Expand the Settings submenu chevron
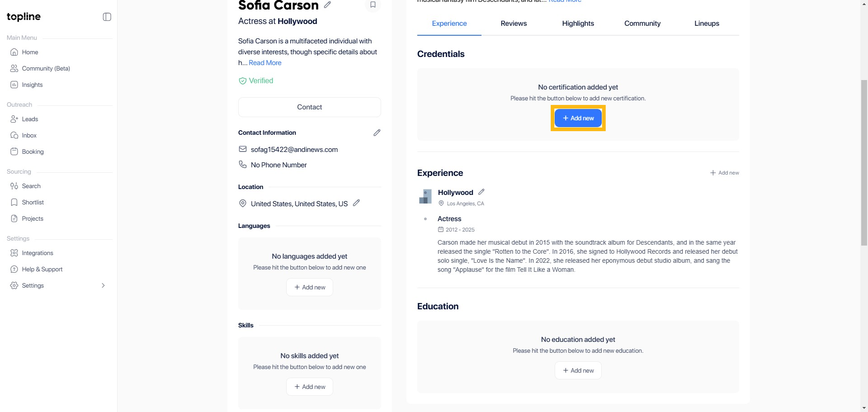868x412 pixels. (103, 285)
